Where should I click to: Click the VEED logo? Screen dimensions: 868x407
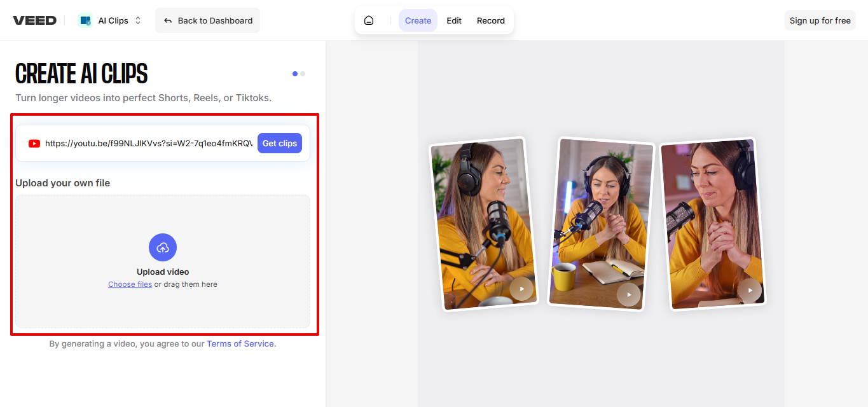[x=34, y=20]
